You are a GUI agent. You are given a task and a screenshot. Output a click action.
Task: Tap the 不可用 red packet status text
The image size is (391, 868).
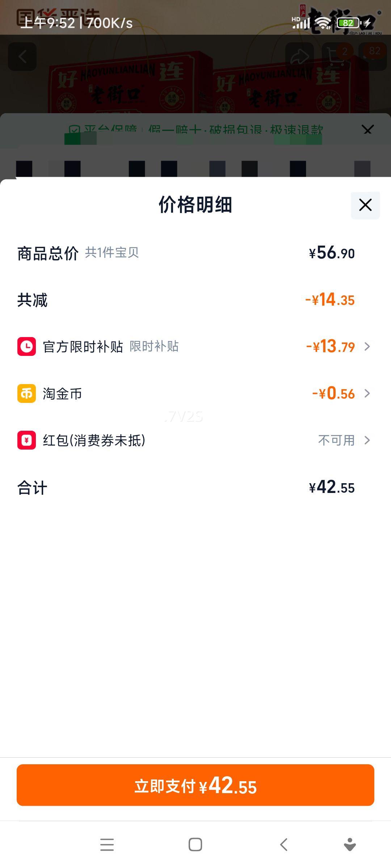coord(336,440)
